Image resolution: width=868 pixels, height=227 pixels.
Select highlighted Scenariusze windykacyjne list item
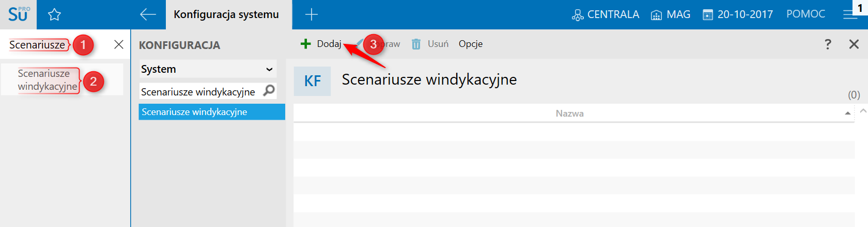[212, 112]
